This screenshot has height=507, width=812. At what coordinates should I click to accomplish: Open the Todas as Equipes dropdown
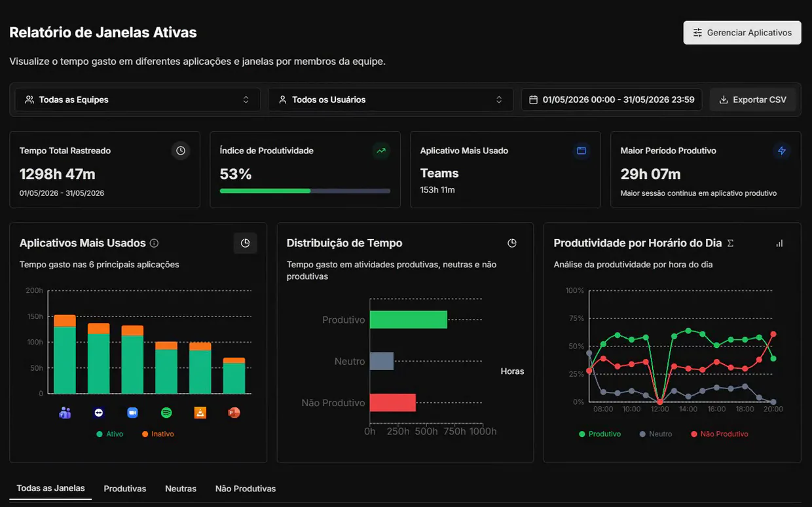pyautogui.click(x=138, y=100)
